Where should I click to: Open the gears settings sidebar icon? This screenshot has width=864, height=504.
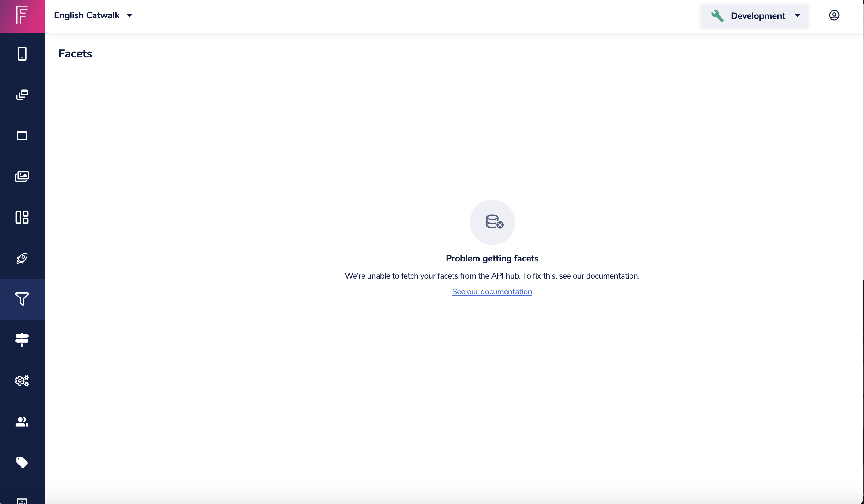[x=22, y=381]
